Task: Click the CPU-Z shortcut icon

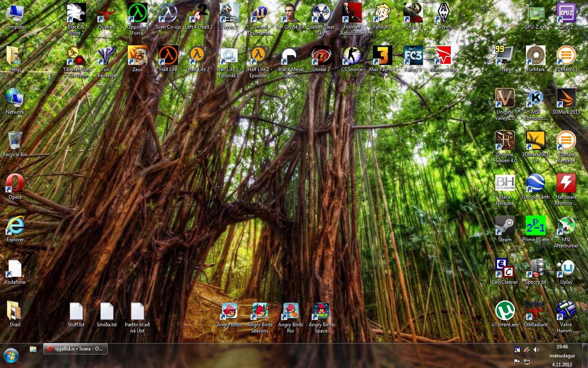Action: tap(566, 14)
